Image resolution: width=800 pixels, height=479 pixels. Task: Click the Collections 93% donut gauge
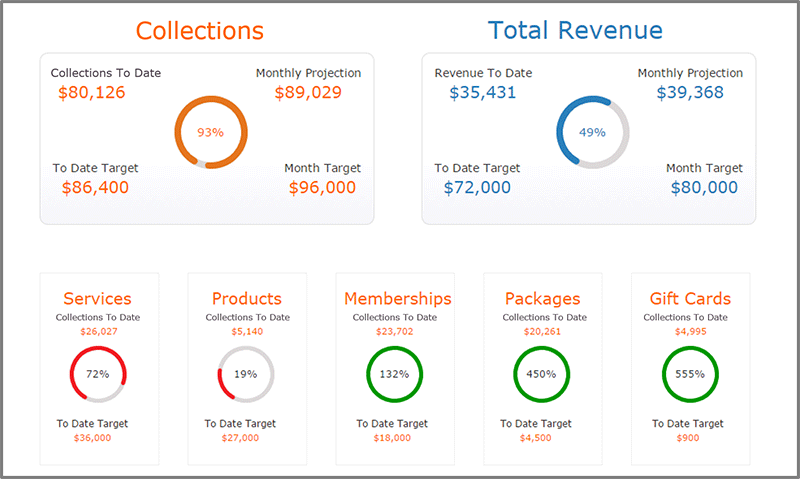coord(210,132)
